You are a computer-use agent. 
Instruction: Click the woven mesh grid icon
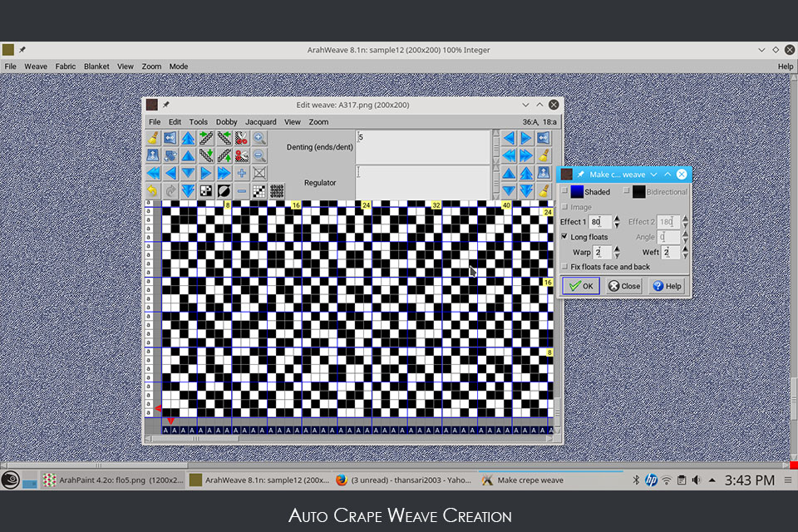coord(277,191)
